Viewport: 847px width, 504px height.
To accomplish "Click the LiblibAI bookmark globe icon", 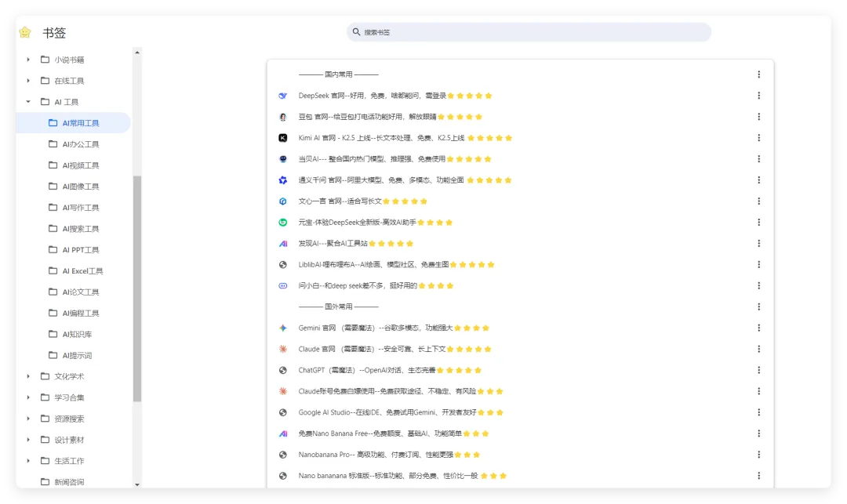I will coord(282,264).
